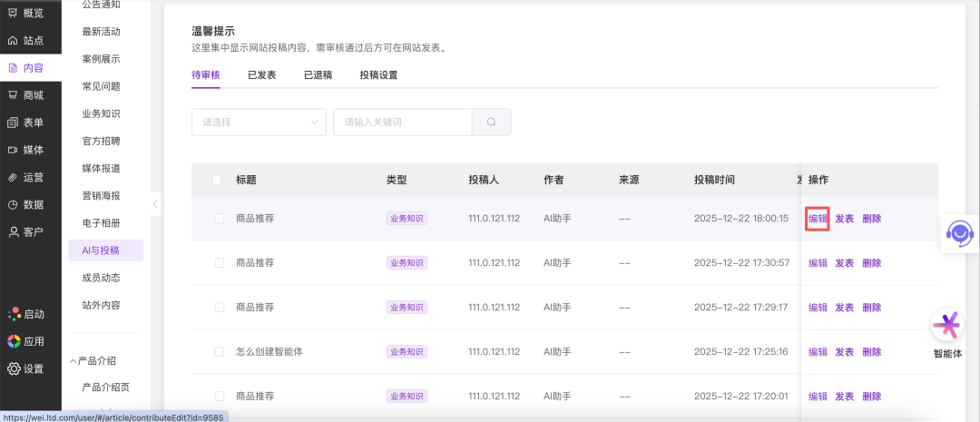This screenshot has height=422, width=980.
Task: Open the customer service headset icon
Action: point(958,233)
